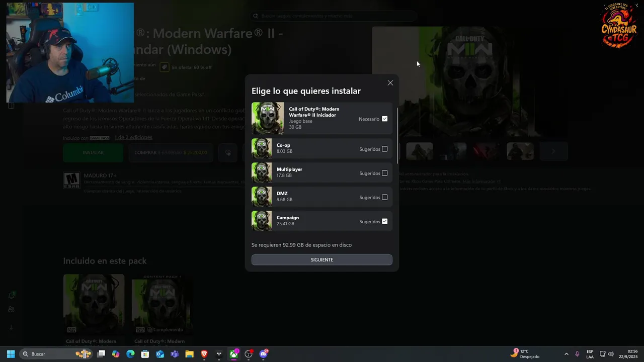Open the weather widget showing 12°C
The width and height of the screenshot is (644, 362).
click(525, 354)
